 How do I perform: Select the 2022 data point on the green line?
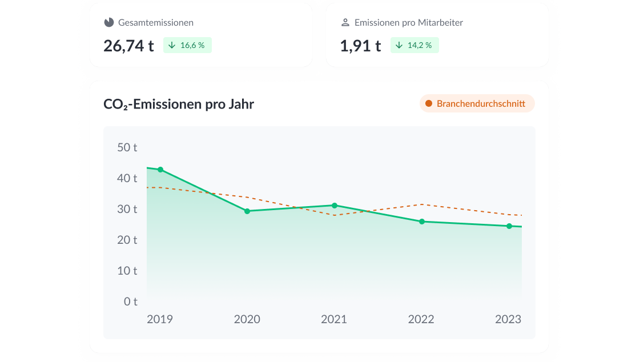click(x=422, y=222)
